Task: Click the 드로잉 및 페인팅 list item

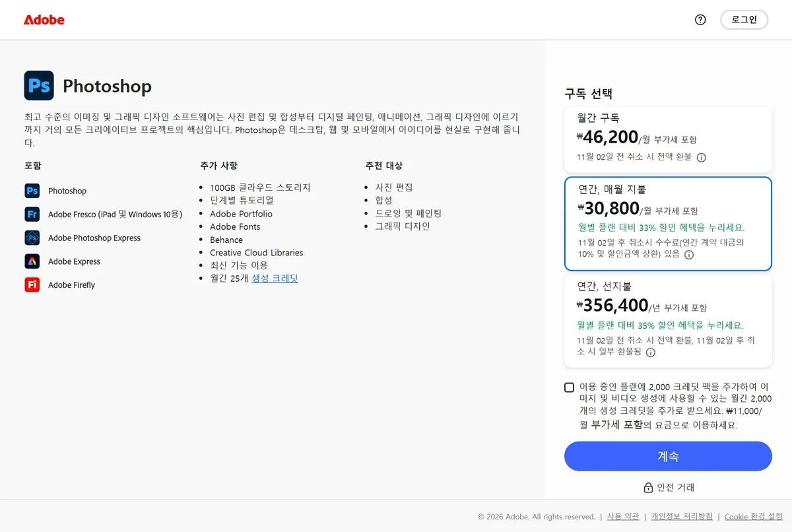Action: coord(409,213)
